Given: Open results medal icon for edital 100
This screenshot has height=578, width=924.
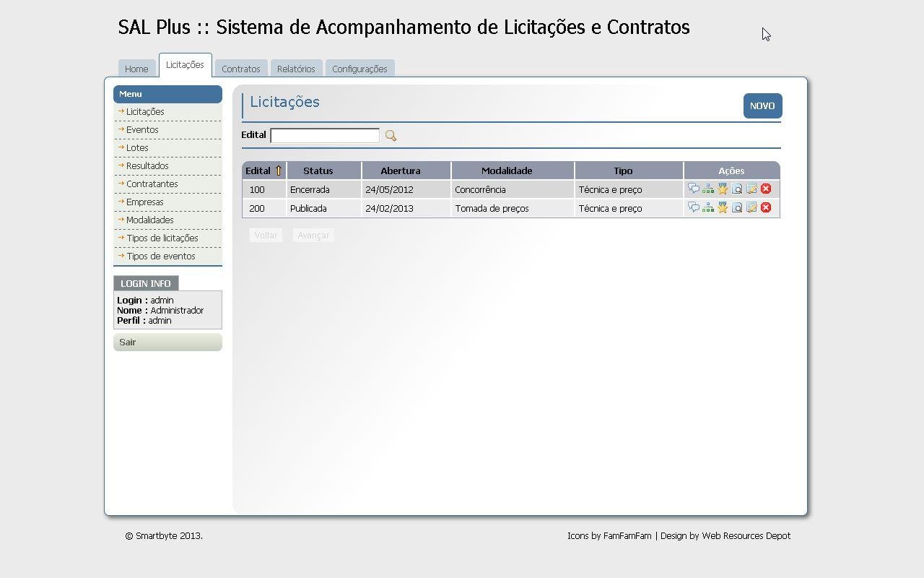Looking at the screenshot, I should click(722, 189).
